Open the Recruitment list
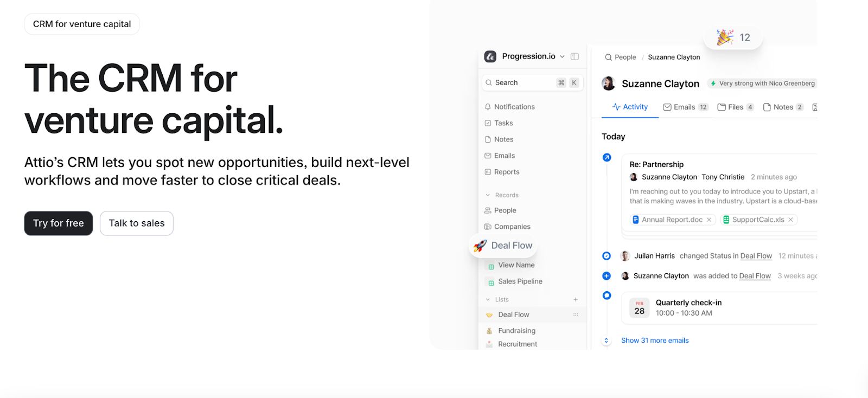The image size is (868, 398). (518, 344)
